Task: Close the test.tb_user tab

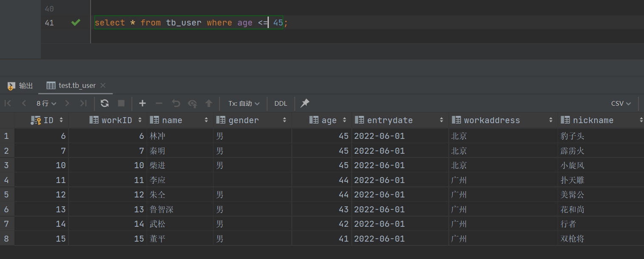Action: pos(103,85)
